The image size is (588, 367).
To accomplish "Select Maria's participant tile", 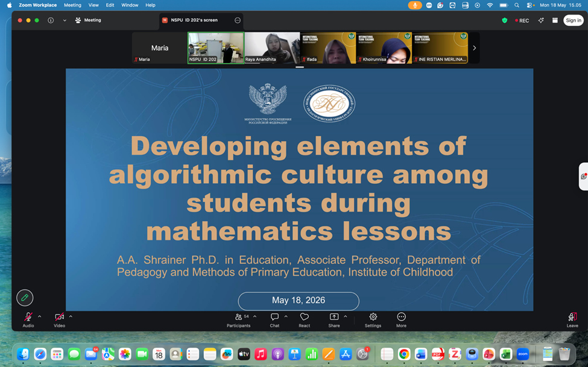I will tap(160, 48).
